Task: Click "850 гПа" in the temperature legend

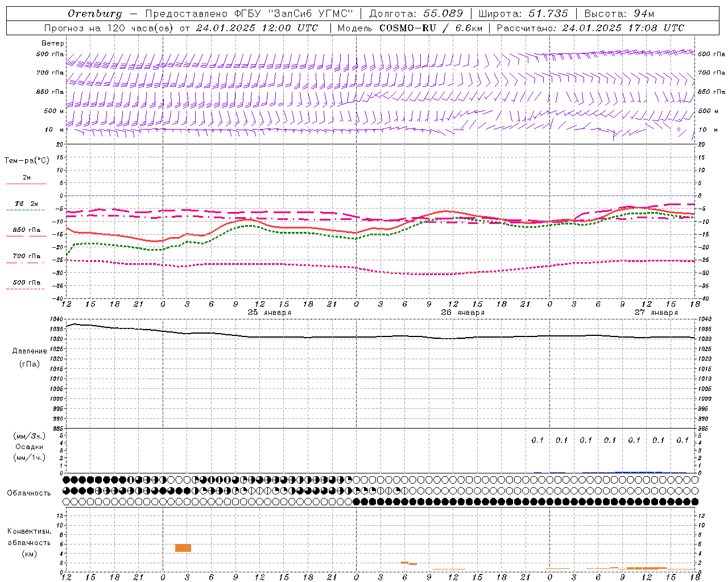Action: [x=26, y=230]
